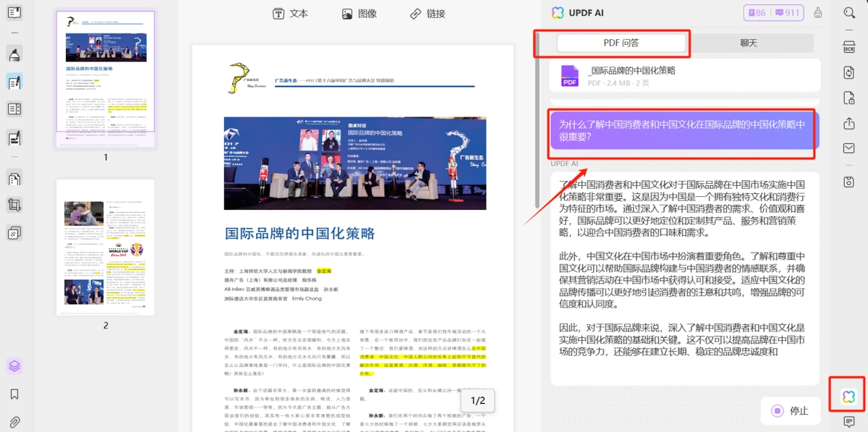Viewport: 868px width, 432px height.
Task: Open the Organize pages tool
Action: coord(14,178)
